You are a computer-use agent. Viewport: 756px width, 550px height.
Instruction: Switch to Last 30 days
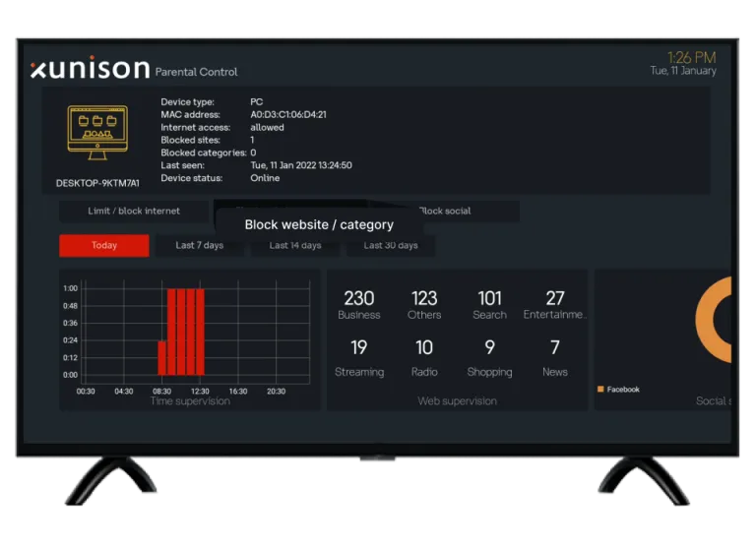coord(391,245)
